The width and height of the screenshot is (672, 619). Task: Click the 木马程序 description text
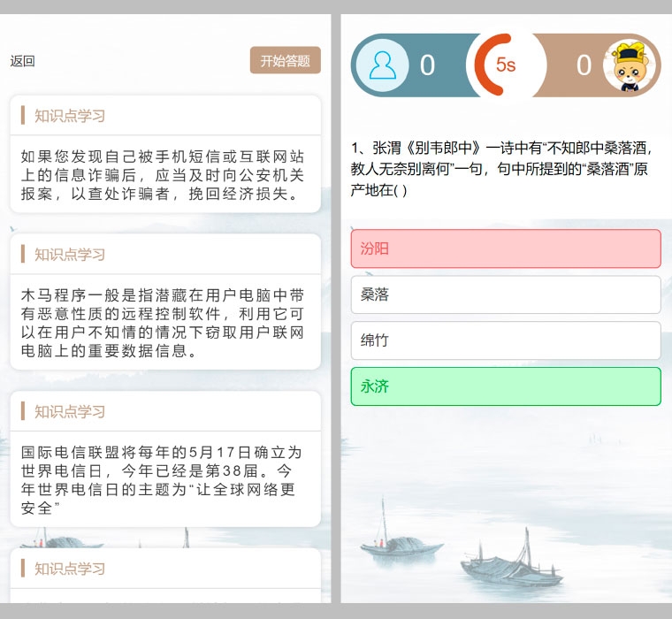click(x=164, y=322)
